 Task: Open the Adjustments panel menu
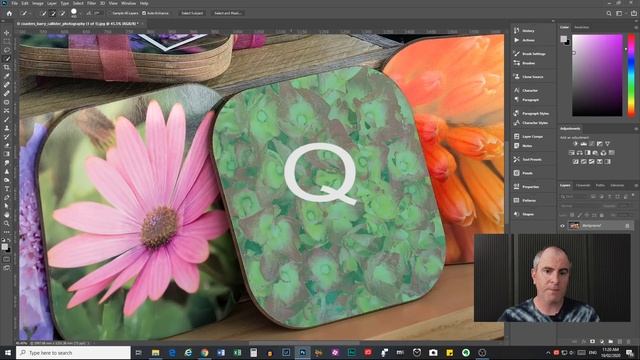(636, 129)
